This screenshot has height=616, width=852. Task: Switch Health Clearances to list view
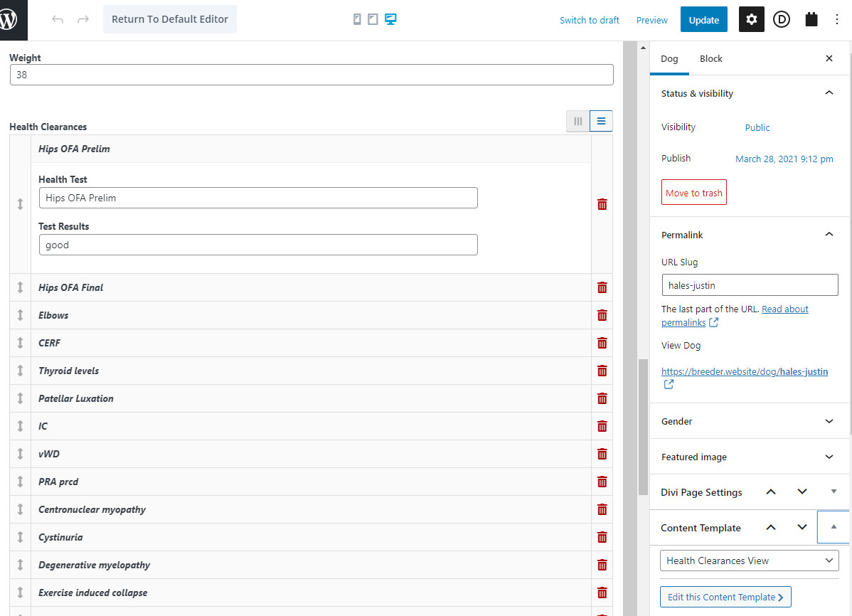coord(601,121)
